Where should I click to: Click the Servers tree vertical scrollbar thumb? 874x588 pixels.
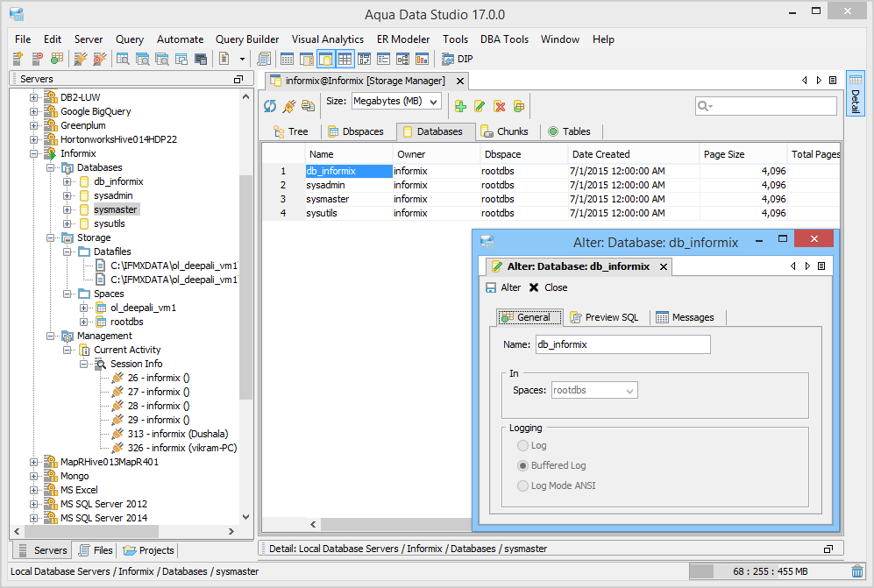[245, 287]
